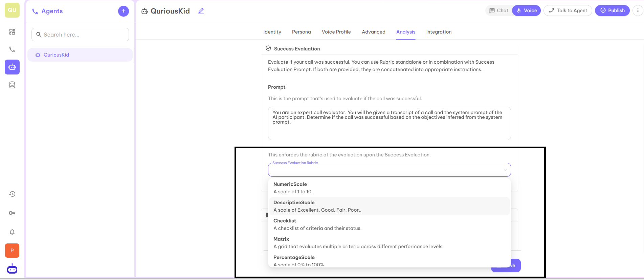Choose the Checklist rubric option
Image resolution: width=644 pixels, height=280 pixels.
[389, 224]
